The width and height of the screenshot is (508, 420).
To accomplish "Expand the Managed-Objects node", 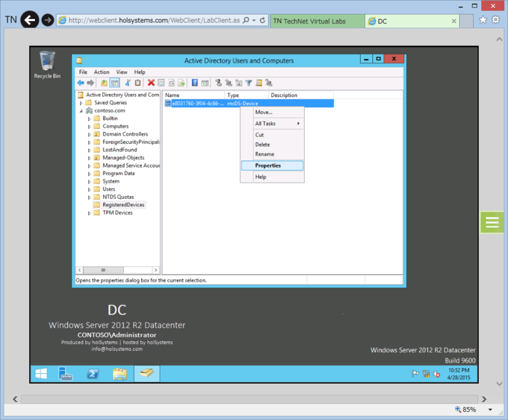I will coord(90,158).
